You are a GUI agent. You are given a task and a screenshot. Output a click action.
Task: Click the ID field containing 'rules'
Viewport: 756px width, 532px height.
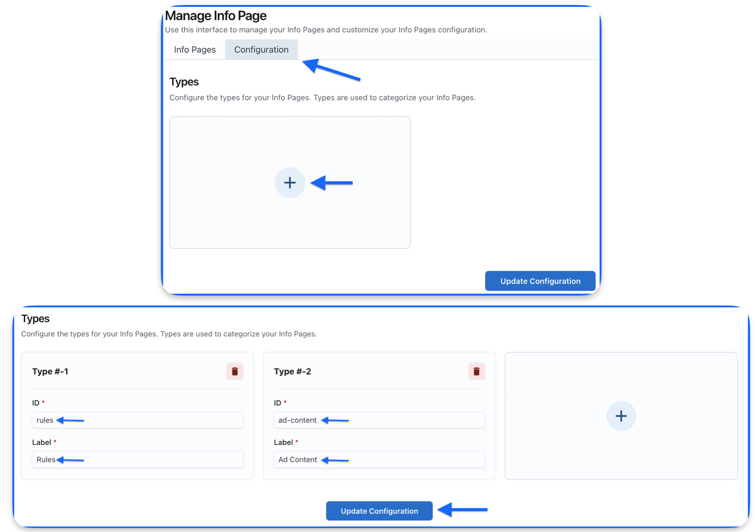[138, 420]
